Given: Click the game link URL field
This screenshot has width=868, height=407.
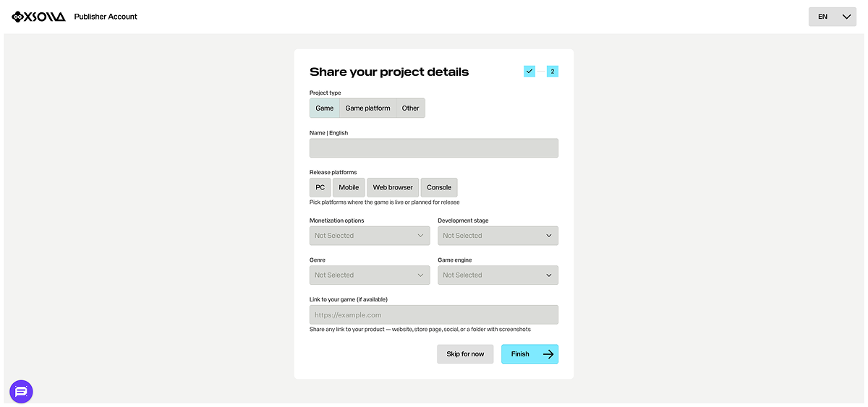Looking at the screenshot, I should (x=434, y=315).
